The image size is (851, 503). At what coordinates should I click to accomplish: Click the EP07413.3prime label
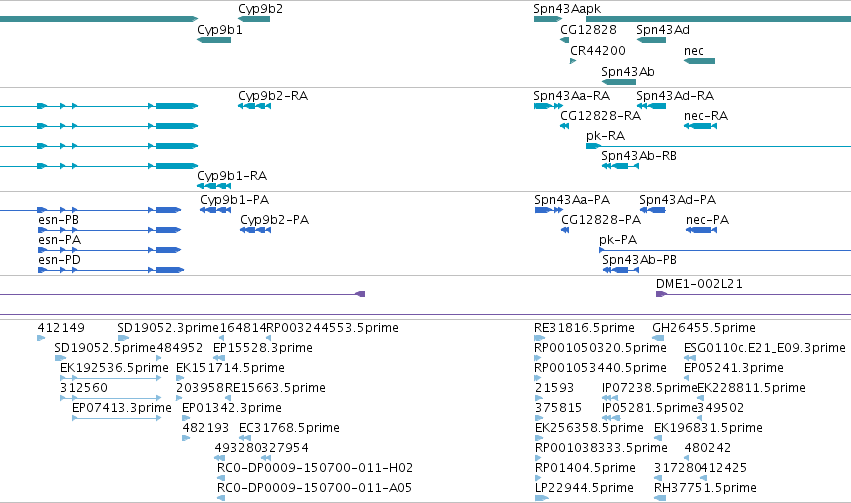tap(122, 408)
